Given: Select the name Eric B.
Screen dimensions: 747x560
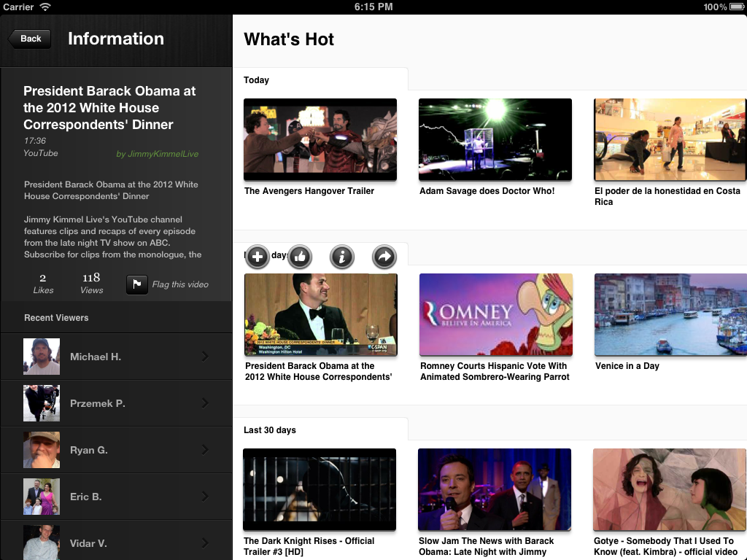Looking at the screenshot, I should click(86, 497).
